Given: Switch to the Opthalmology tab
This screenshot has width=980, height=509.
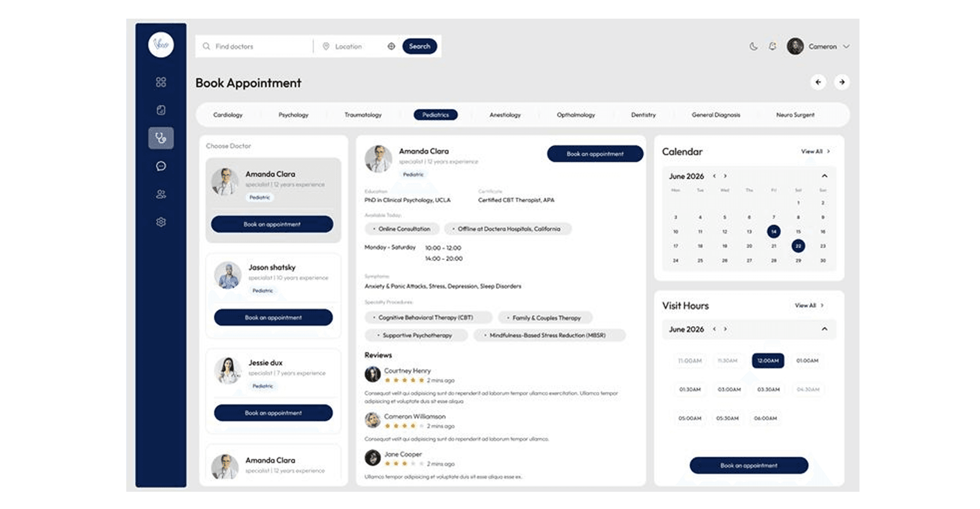Looking at the screenshot, I should point(576,115).
